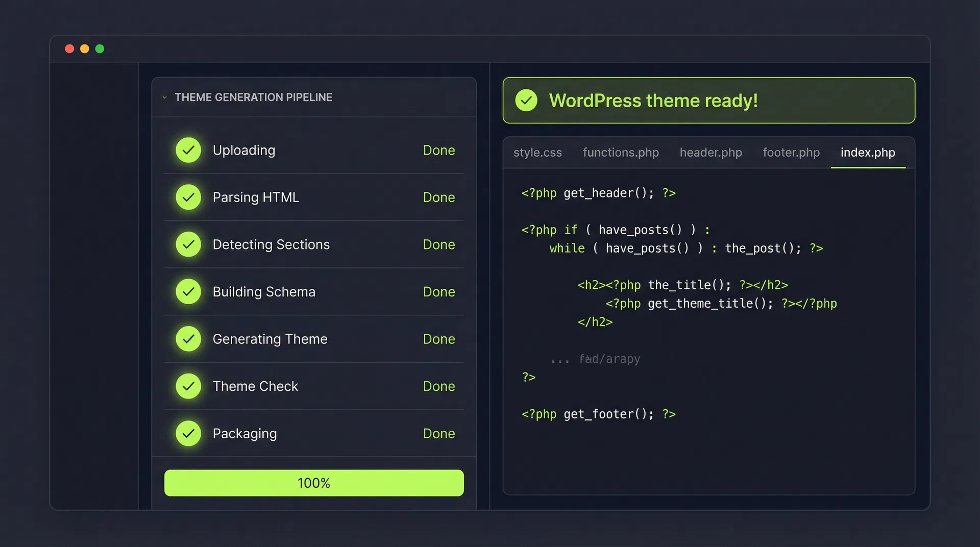Click the WordPress theme ready banner
Viewport: 980px width, 547px height.
click(x=709, y=101)
